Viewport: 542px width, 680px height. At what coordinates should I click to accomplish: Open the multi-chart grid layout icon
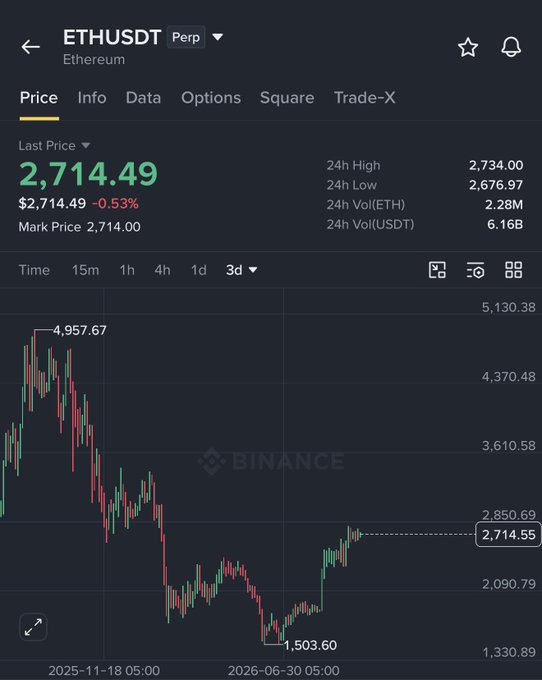click(x=513, y=270)
